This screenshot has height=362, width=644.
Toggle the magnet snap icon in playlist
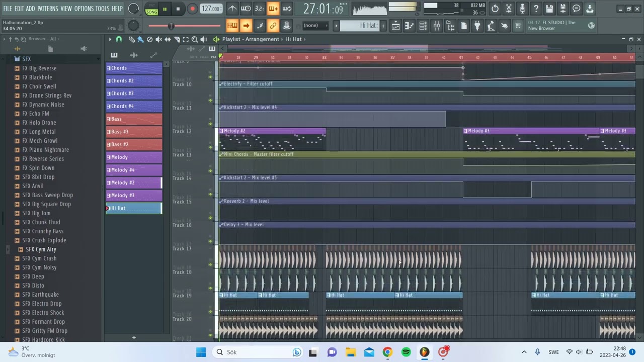click(x=119, y=39)
